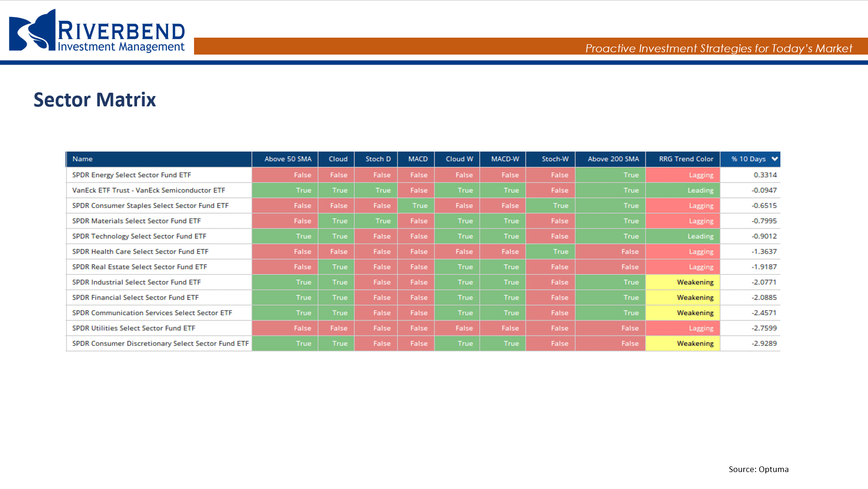Click the MACD-W column header

coord(503,159)
